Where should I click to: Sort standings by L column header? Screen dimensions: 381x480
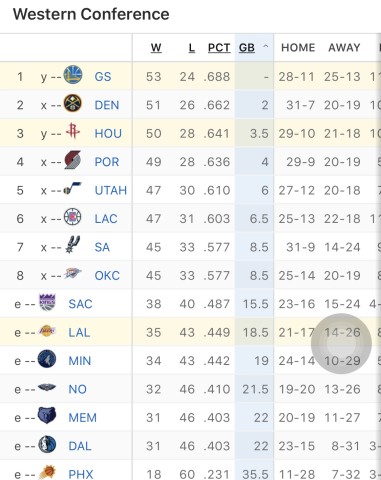click(192, 48)
